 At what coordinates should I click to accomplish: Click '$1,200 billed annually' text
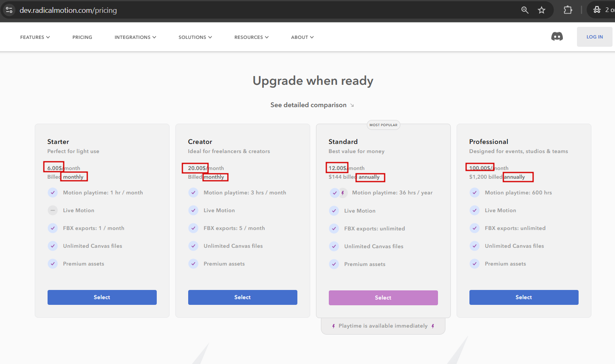pyautogui.click(x=497, y=177)
